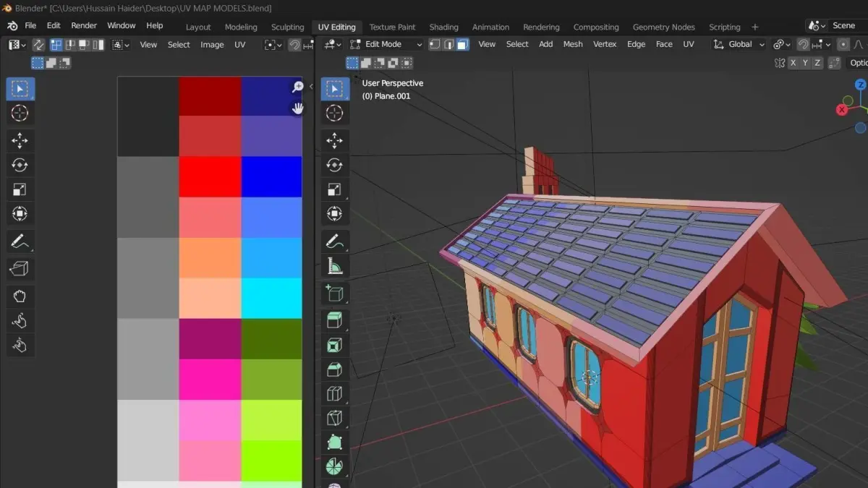Open the Vertex menu in 3D viewport
Viewport: 868px width, 488px height.
tap(605, 44)
